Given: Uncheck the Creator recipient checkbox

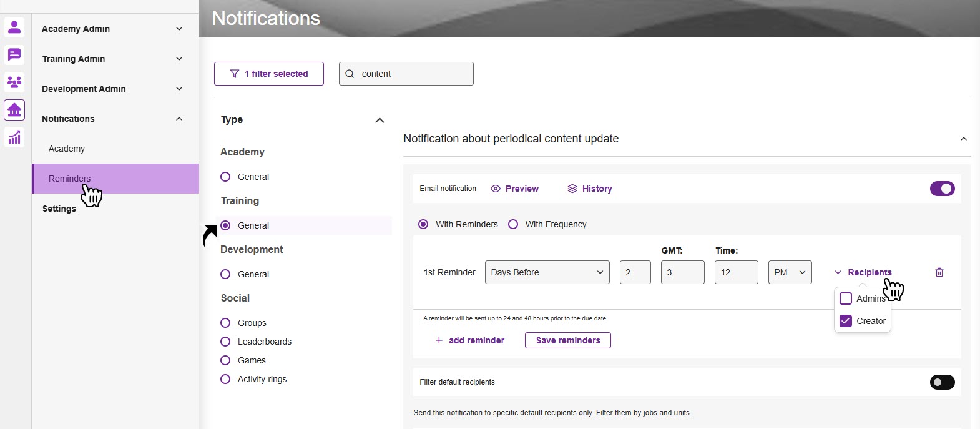Looking at the screenshot, I should tap(846, 321).
